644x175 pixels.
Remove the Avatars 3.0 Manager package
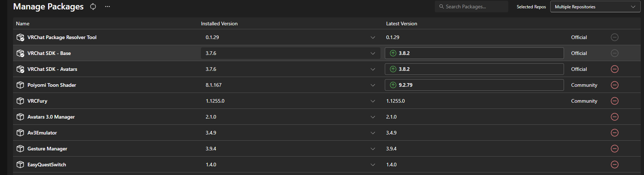pos(614,117)
